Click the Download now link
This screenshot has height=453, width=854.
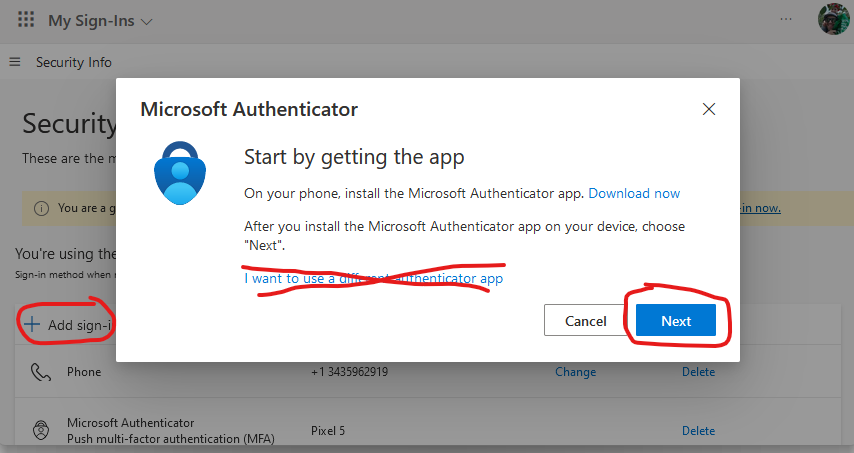click(x=634, y=193)
